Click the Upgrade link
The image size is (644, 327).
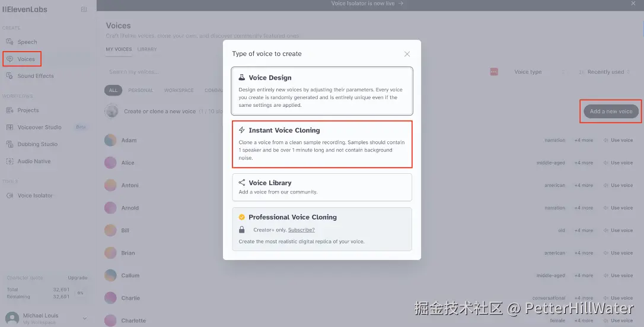point(78,278)
